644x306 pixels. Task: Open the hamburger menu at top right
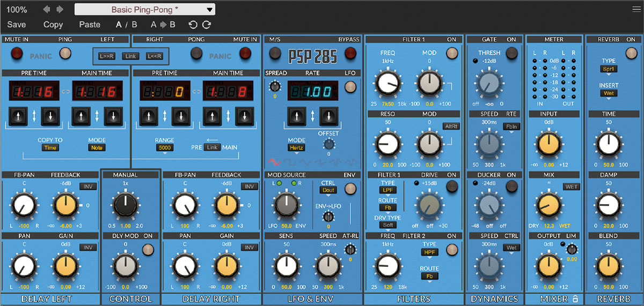(636, 9)
